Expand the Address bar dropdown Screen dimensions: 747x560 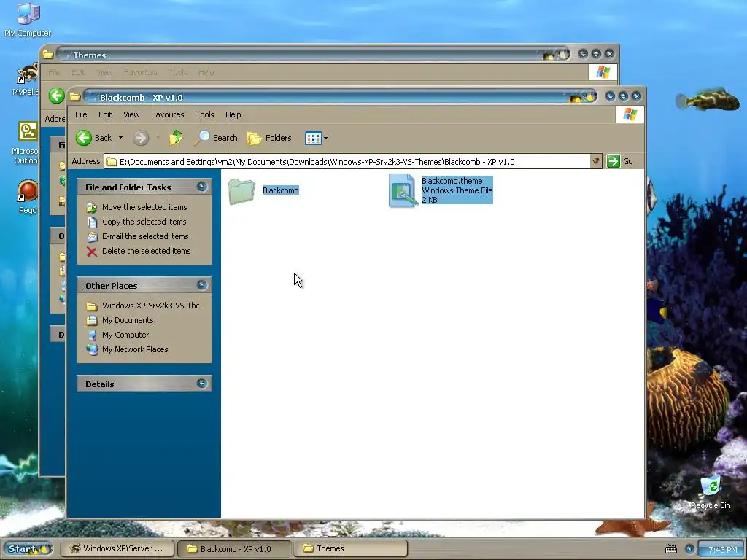[x=595, y=161]
